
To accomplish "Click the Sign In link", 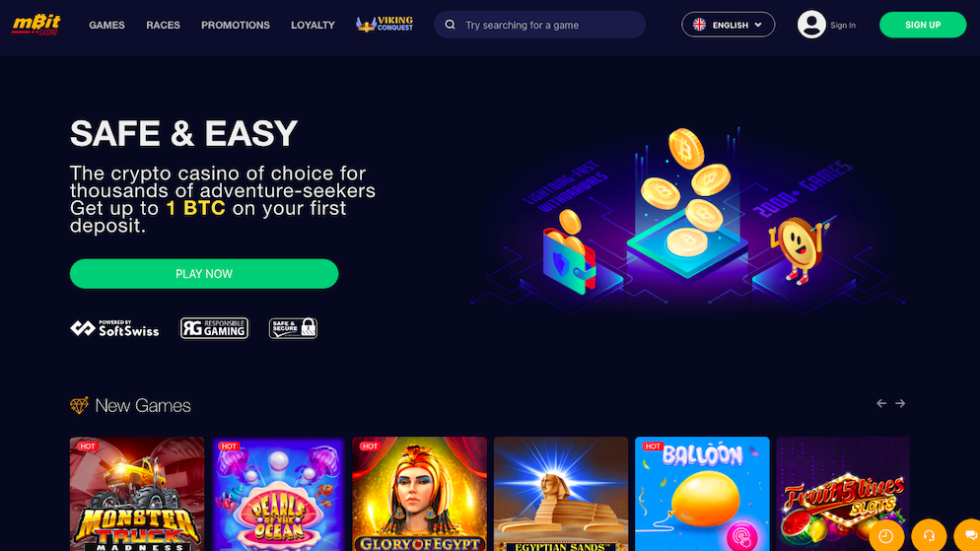I will pos(843,26).
